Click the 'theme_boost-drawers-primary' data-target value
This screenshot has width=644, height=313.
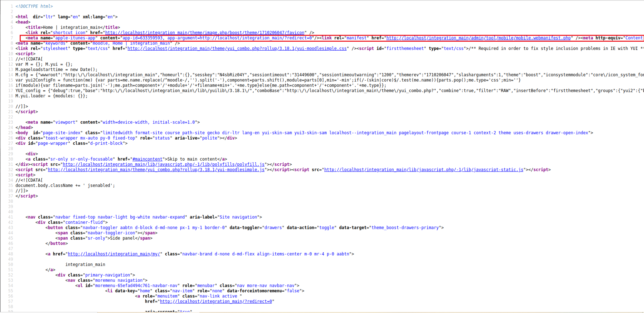pyautogui.click(x=405, y=228)
